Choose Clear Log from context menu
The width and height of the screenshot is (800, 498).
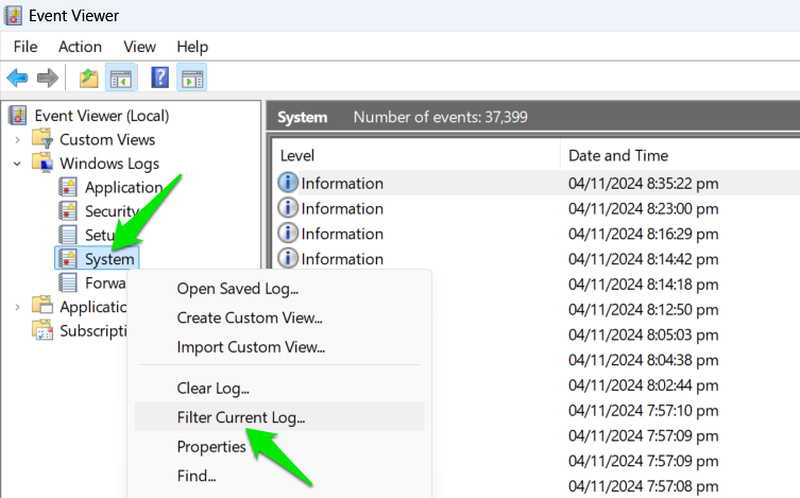279,388
